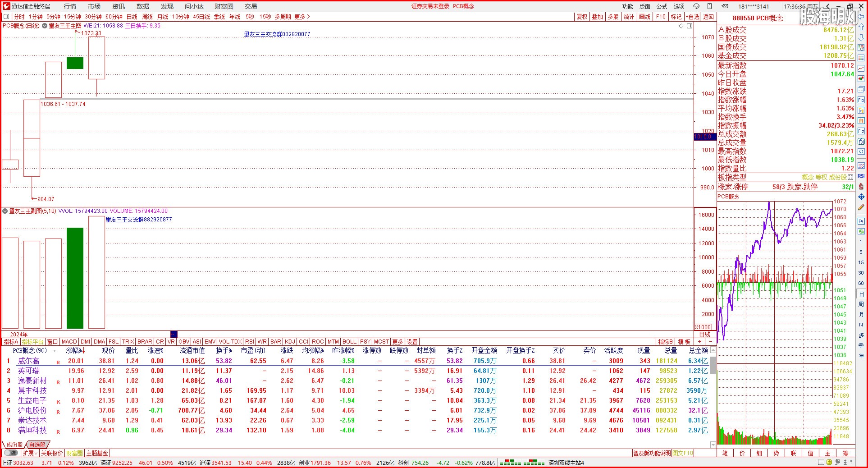Open the 模板 template dropdown
Screen dimensions: 868x468
[x=684, y=342]
